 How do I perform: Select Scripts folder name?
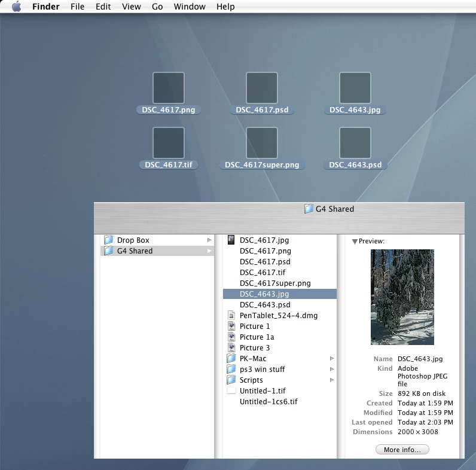pyautogui.click(x=251, y=380)
